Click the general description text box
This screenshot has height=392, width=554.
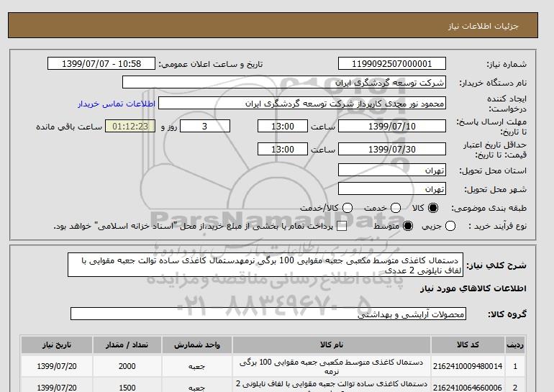point(265,265)
